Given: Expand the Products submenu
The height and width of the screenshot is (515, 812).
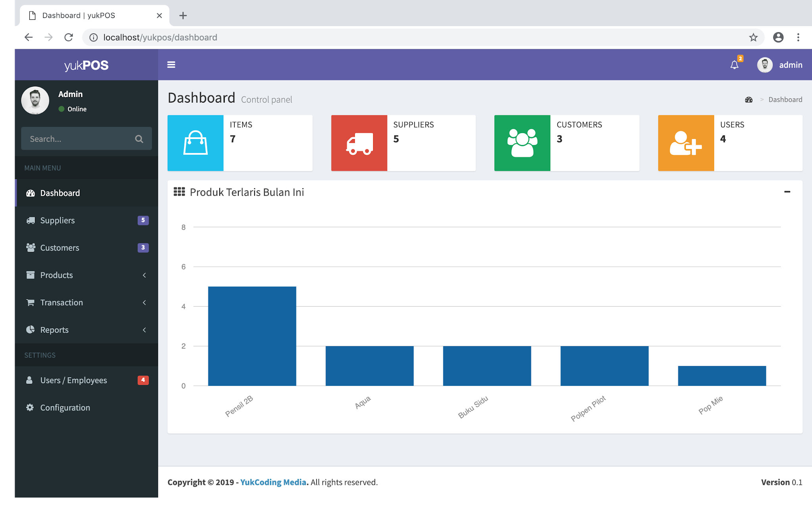Looking at the screenshot, I should 86,275.
